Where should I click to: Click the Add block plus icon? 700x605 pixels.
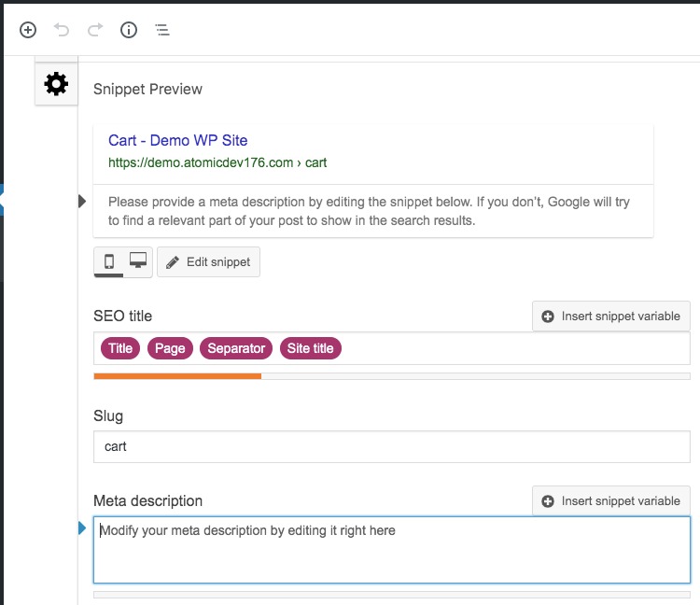point(28,30)
